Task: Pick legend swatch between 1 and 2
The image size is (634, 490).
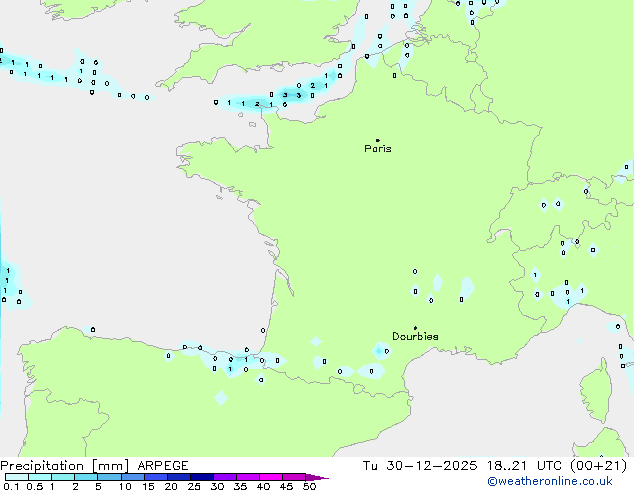Action: [62, 477]
